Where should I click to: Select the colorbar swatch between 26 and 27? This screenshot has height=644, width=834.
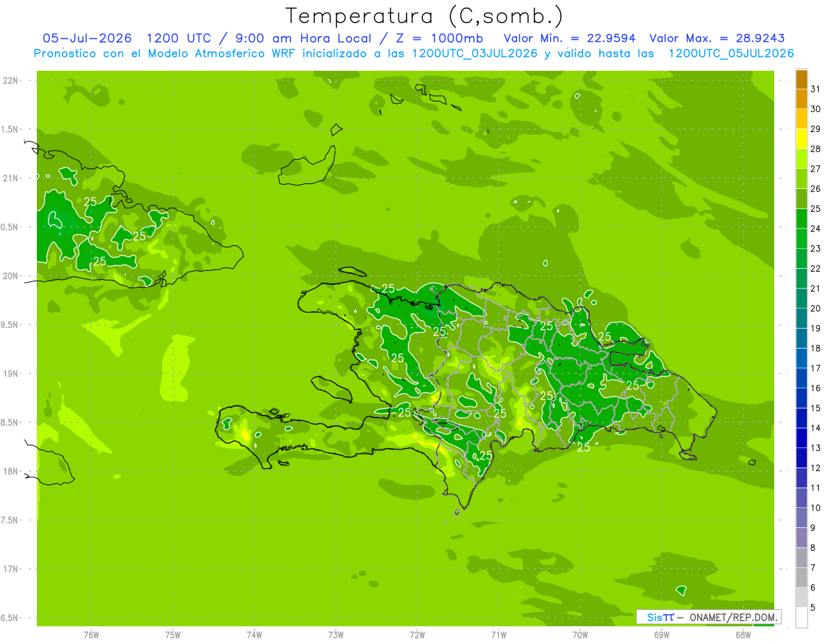pos(801,179)
